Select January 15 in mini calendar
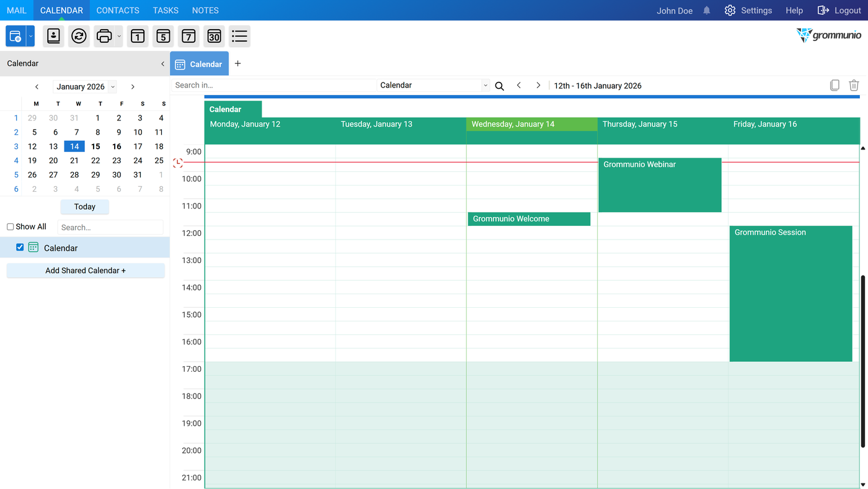The height and width of the screenshot is (489, 868). pos(95,146)
